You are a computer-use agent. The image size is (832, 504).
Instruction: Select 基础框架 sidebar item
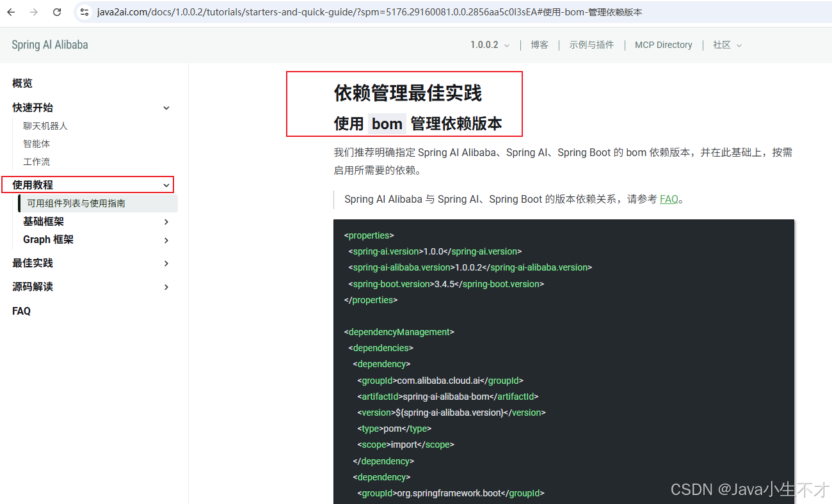pos(44,221)
